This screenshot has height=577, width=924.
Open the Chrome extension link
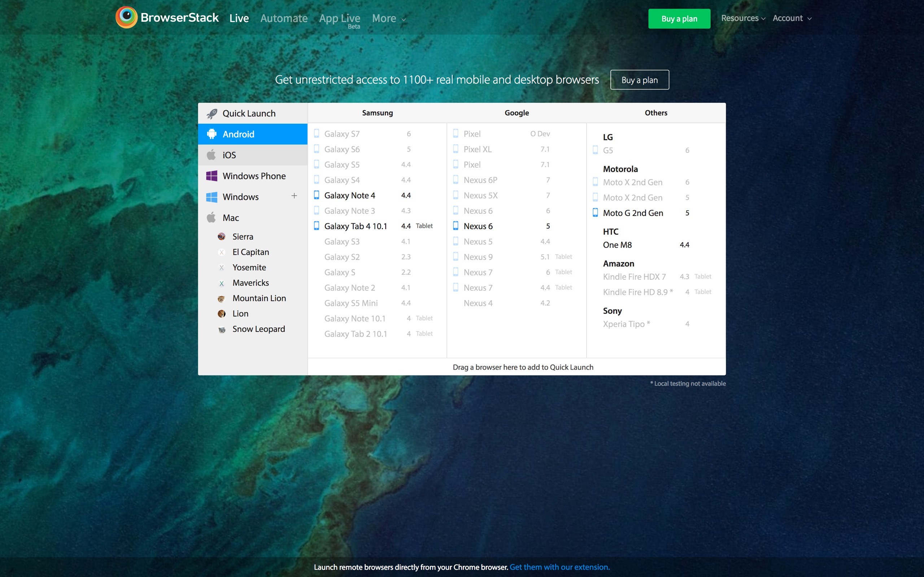(x=559, y=567)
